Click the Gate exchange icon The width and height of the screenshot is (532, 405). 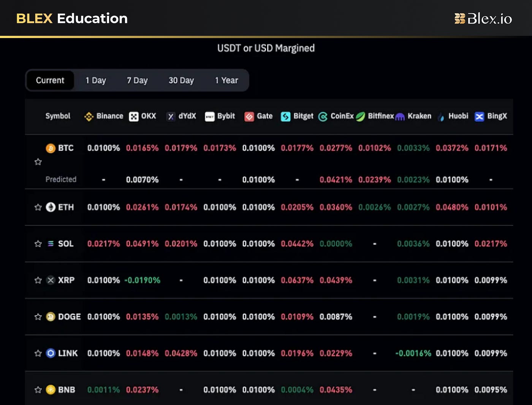tap(250, 116)
